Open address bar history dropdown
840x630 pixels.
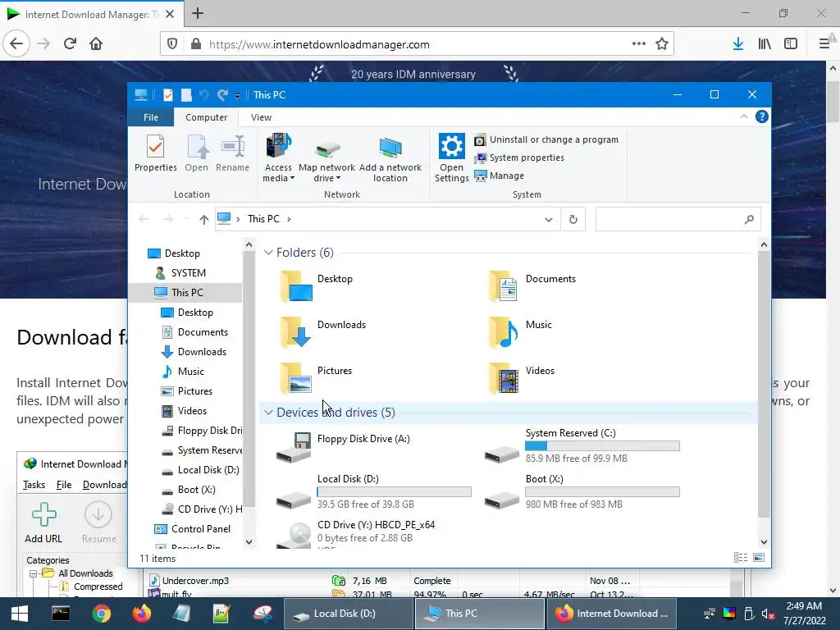point(548,219)
